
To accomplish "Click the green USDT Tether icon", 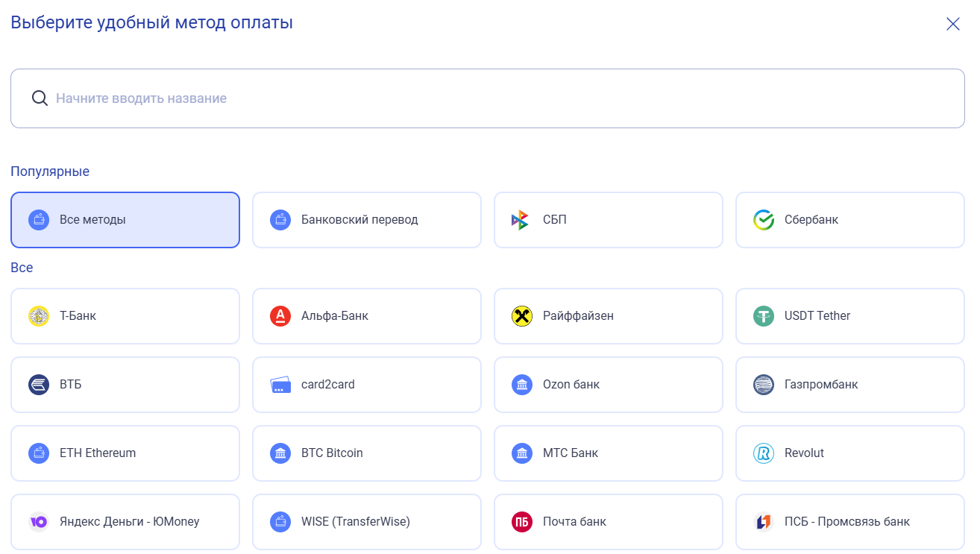I will [x=764, y=316].
